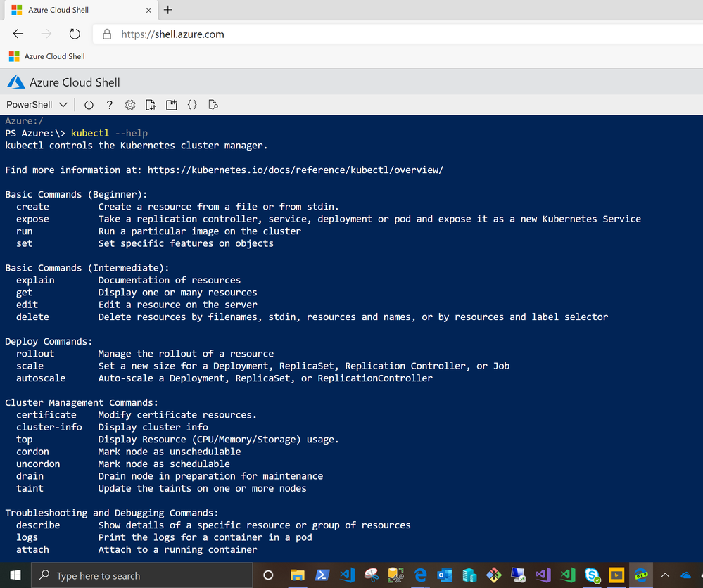This screenshot has width=703, height=588.
Task: Click the web preview icon
Action: click(x=213, y=105)
